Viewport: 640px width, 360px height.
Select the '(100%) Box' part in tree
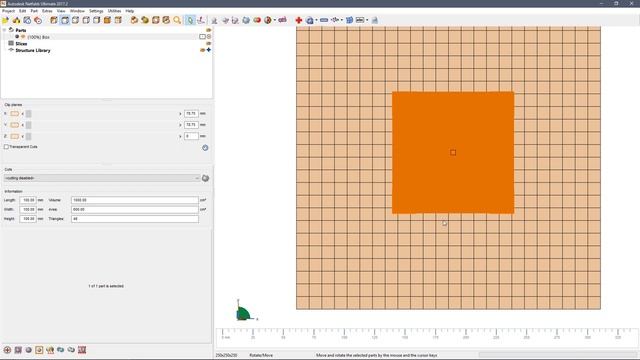click(x=38, y=37)
